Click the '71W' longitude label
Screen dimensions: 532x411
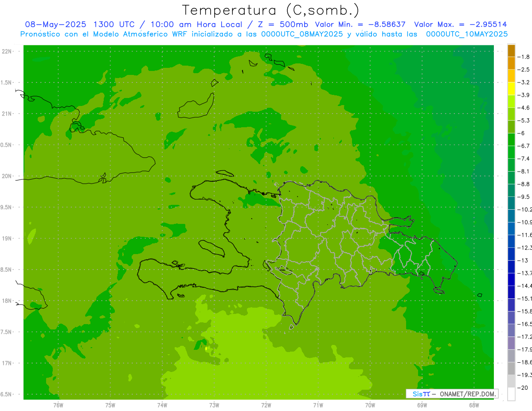(318, 405)
